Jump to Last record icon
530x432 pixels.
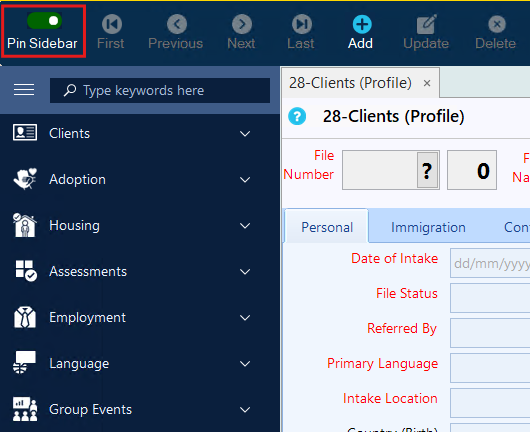coord(302,24)
